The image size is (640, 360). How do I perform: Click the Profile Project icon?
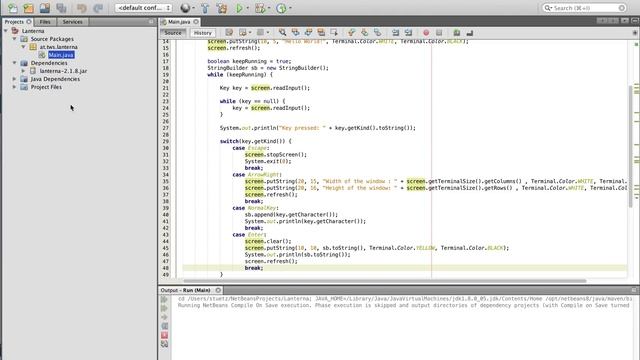[281, 8]
